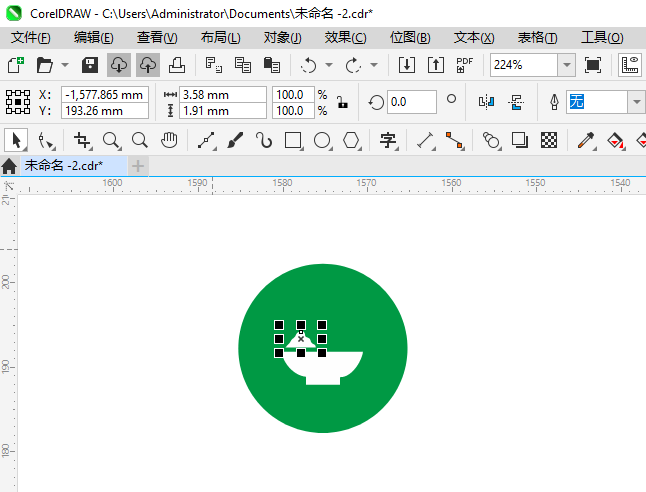Click the horizontal scale percent field
The height and width of the screenshot is (492, 646).
tap(293, 94)
